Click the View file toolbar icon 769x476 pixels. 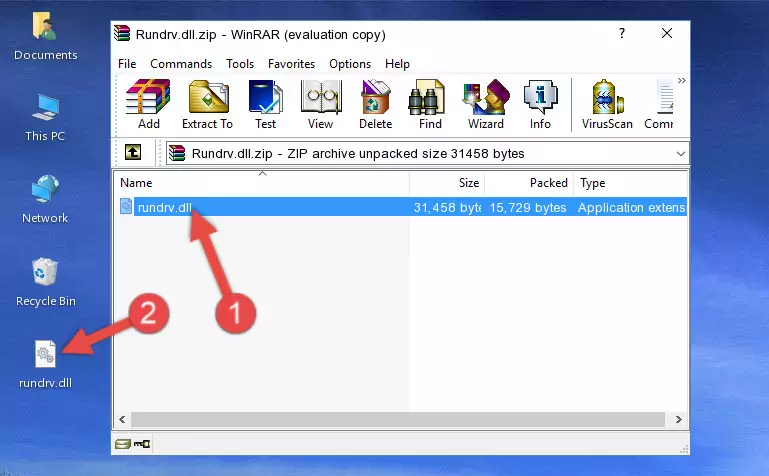coord(321,104)
